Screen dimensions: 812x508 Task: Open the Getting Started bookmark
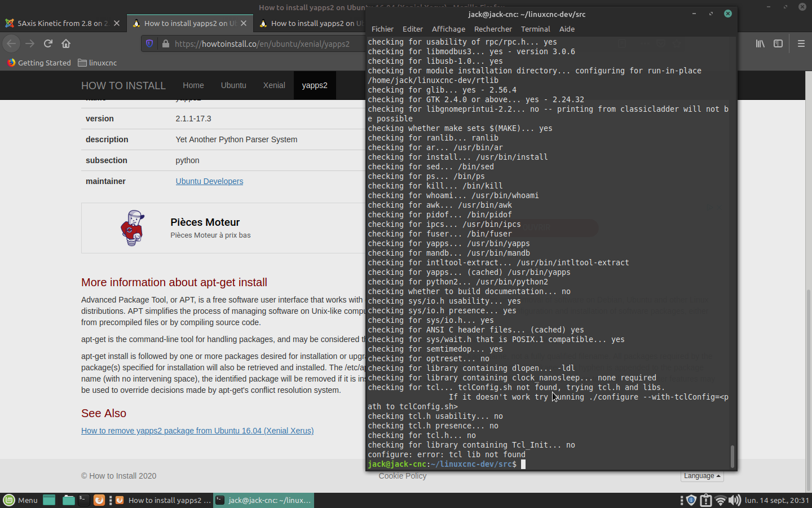click(39, 63)
